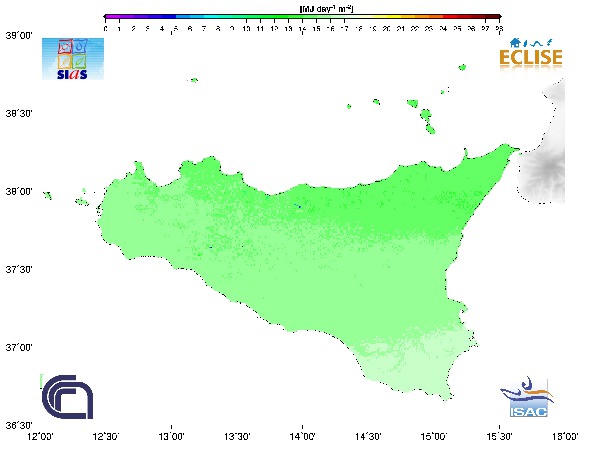Screen dimensions: 600x450
Task: Click the 12°30' longitude label
Action: pos(106,436)
